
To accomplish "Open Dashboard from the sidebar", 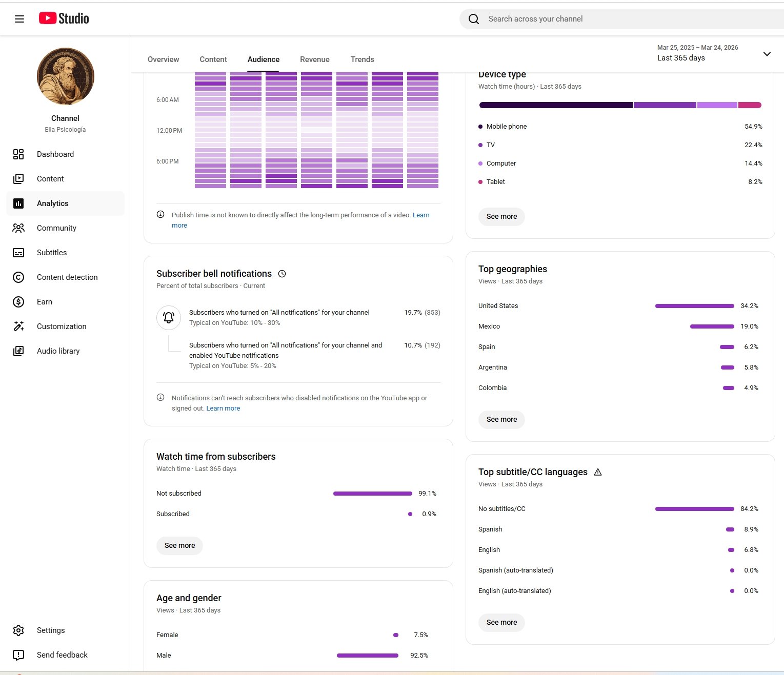I will (55, 154).
